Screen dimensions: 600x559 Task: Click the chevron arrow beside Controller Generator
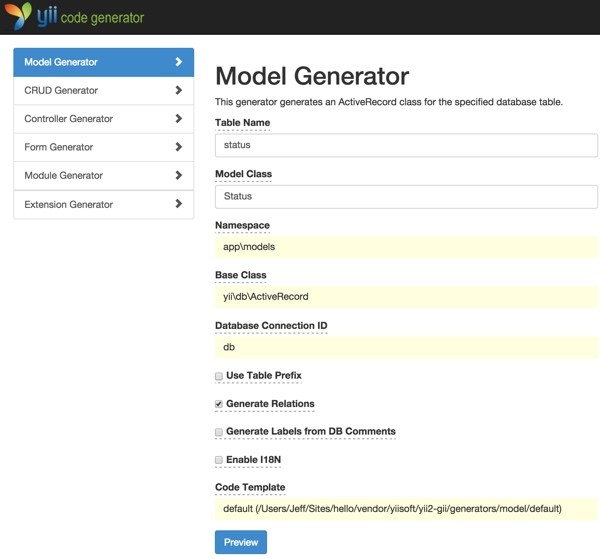pyautogui.click(x=178, y=119)
